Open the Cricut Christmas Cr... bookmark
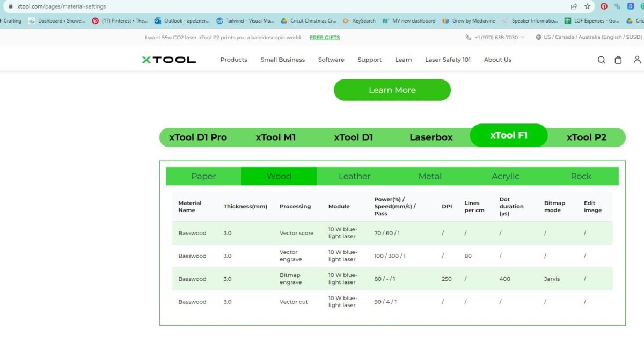644x342 pixels. point(309,21)
